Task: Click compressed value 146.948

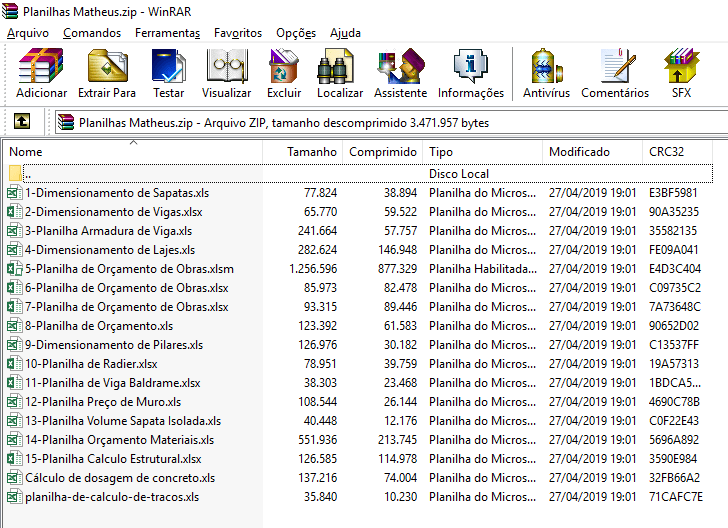Action: point(397,250)
